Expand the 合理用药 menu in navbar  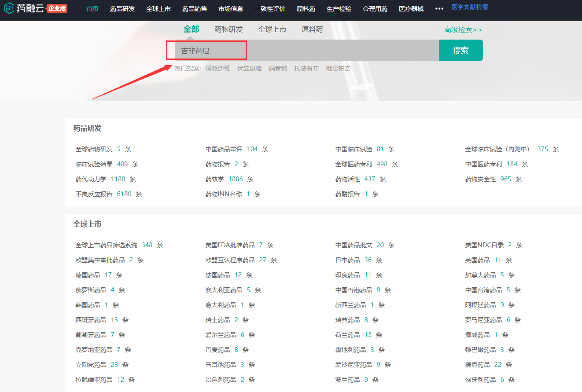(x=375, y=9)
